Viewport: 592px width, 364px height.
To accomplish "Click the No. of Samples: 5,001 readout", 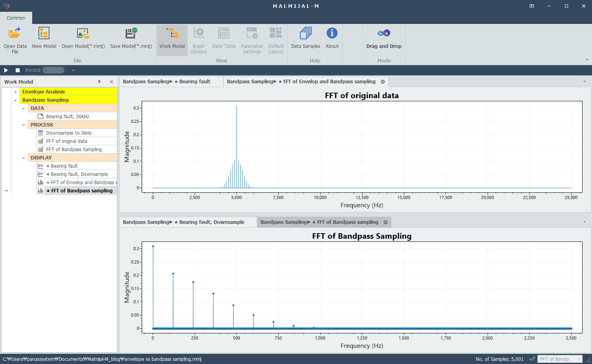I will tap(499, 359).
